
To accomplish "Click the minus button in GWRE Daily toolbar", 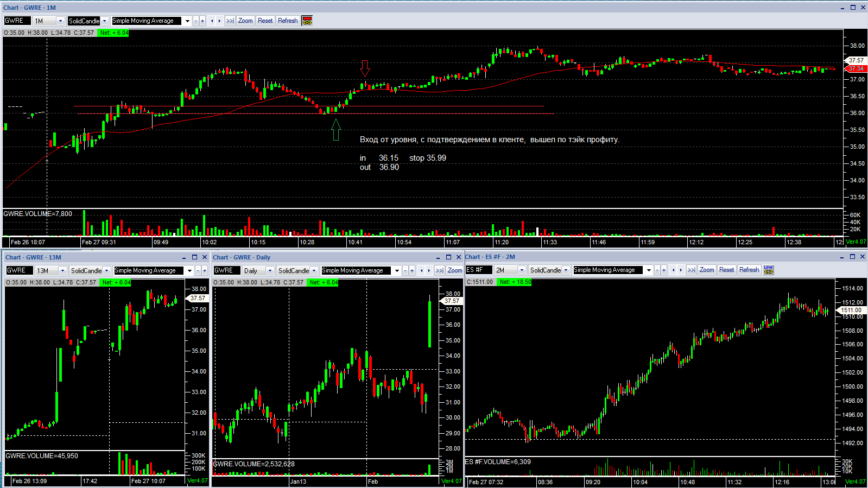I will click(x=406, y=270).
